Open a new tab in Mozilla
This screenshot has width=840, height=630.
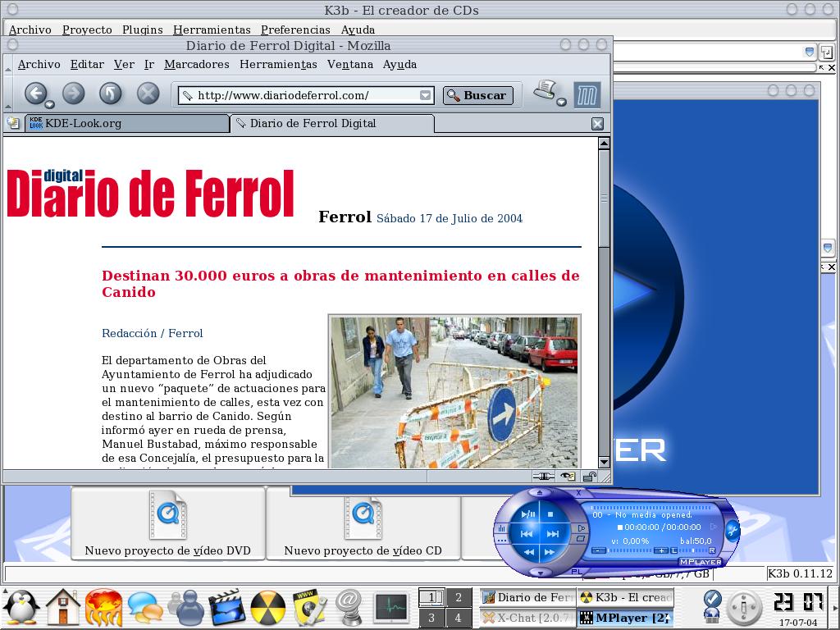(13, 123)
